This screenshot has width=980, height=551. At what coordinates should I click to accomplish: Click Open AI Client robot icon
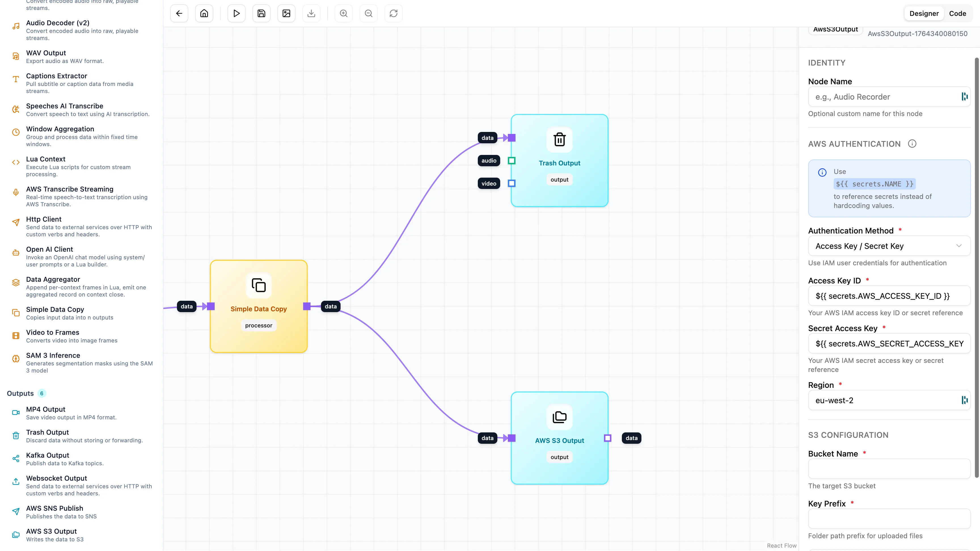16,253
